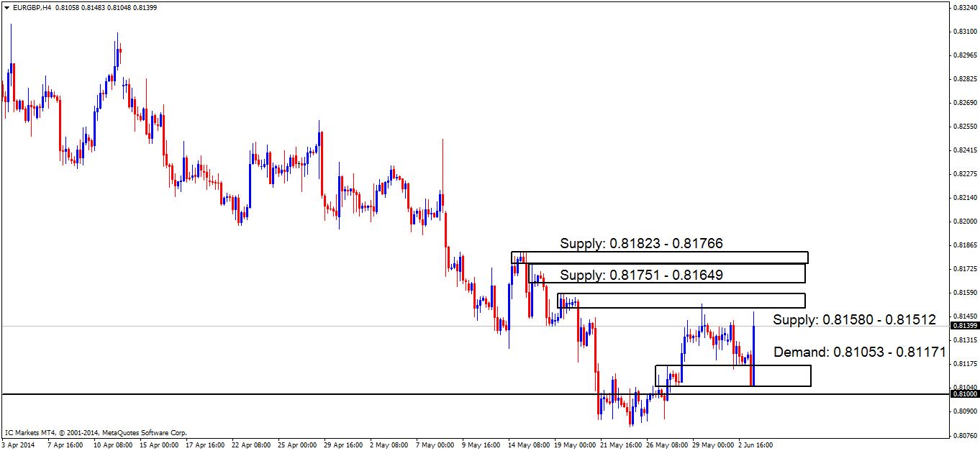The height and width of the screenshot is (451, 980).
Task: Click the '29 May 00:00' time label
Action: tap(712, 445)
